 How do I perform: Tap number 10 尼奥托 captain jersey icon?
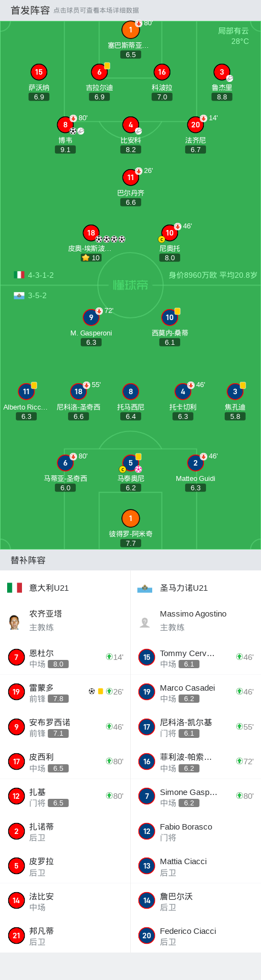[169, 233]
